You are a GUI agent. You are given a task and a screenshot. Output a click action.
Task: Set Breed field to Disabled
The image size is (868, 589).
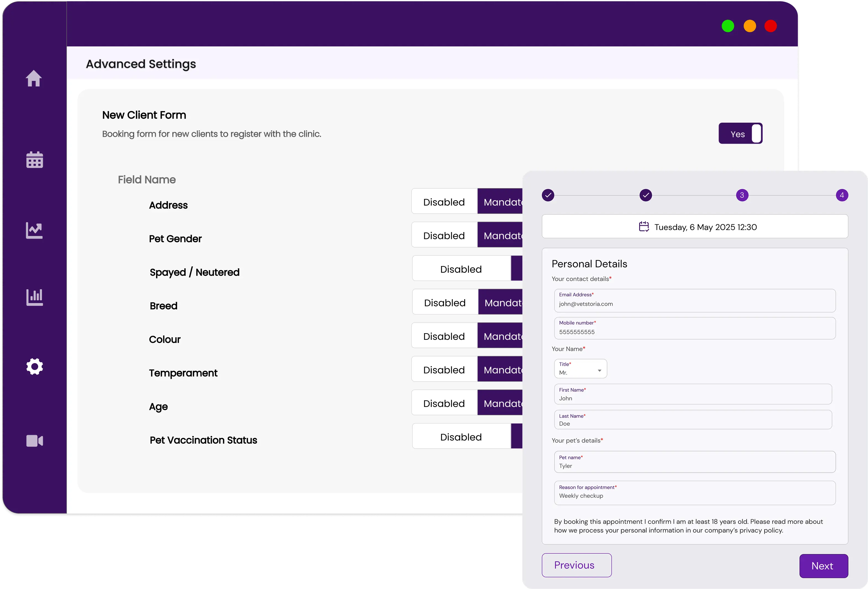tap(445, 303)
